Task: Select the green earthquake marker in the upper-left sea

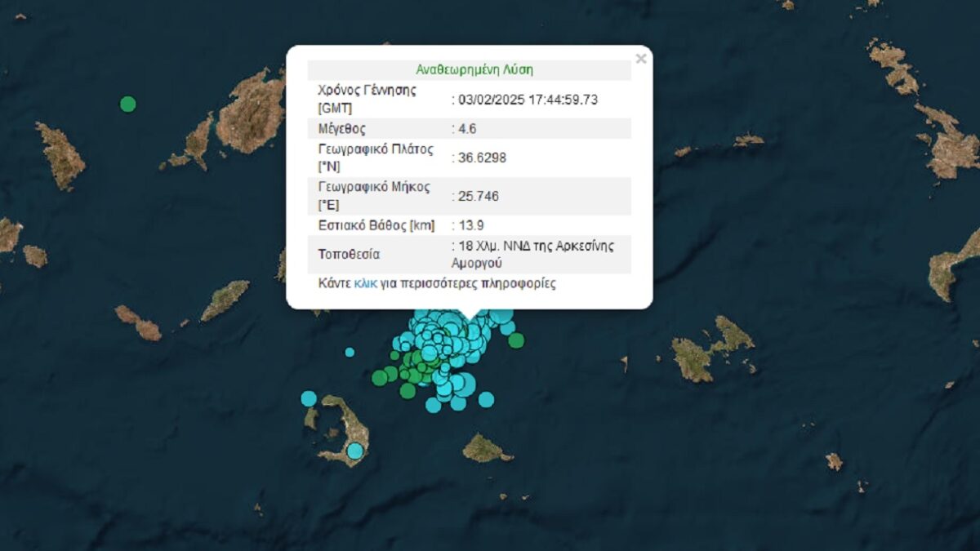Action: pos(127,104)
